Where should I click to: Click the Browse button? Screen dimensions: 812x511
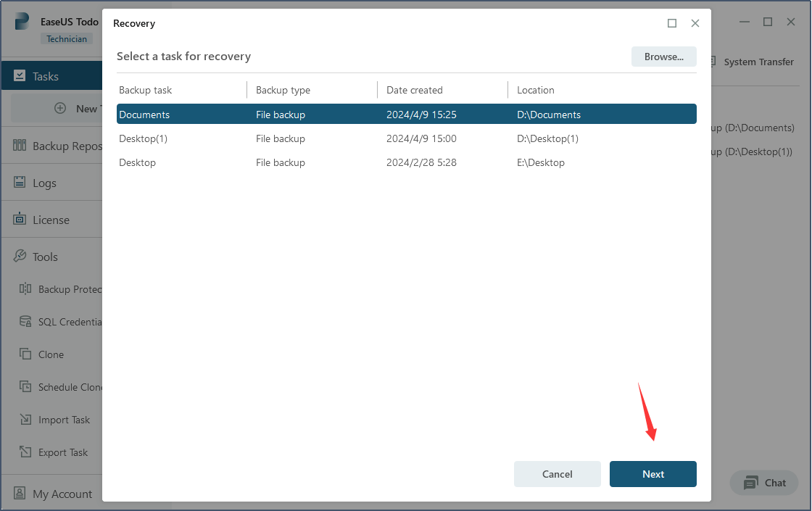click(x=663, y=57)
